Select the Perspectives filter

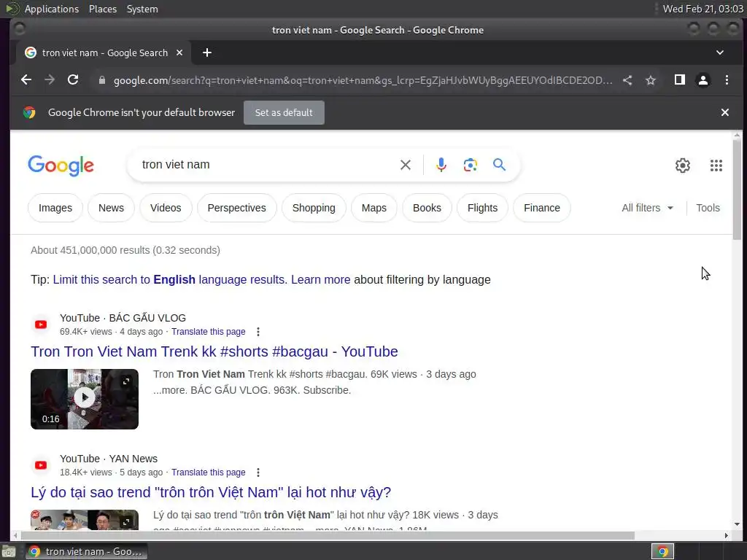click(237, 208)
